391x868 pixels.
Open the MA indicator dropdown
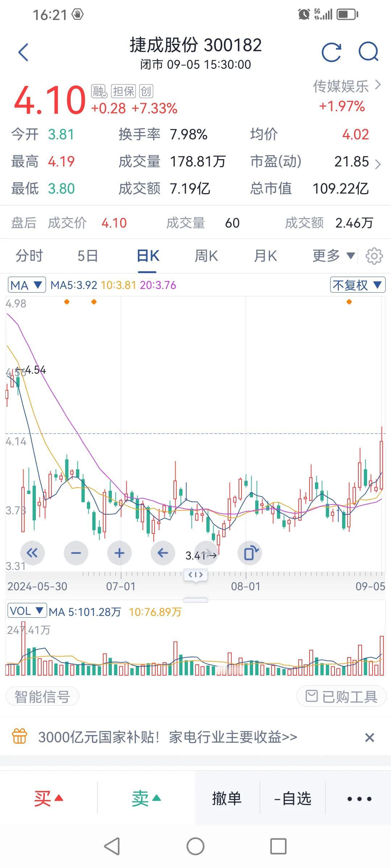click(26, 285)
